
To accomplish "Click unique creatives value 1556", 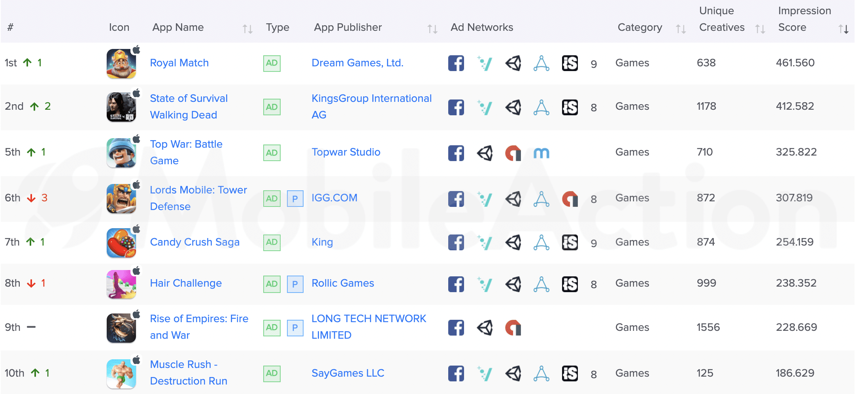I will pyautogui.click(x=708, y=327).
